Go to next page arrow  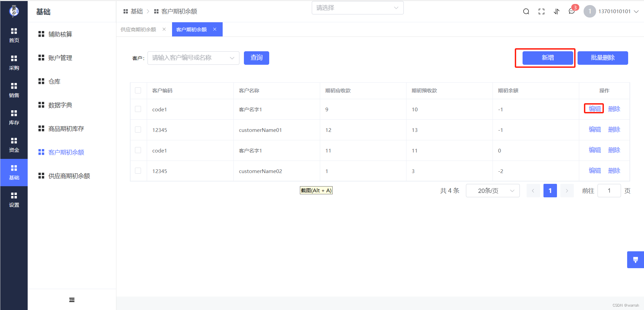coord(567,191)
